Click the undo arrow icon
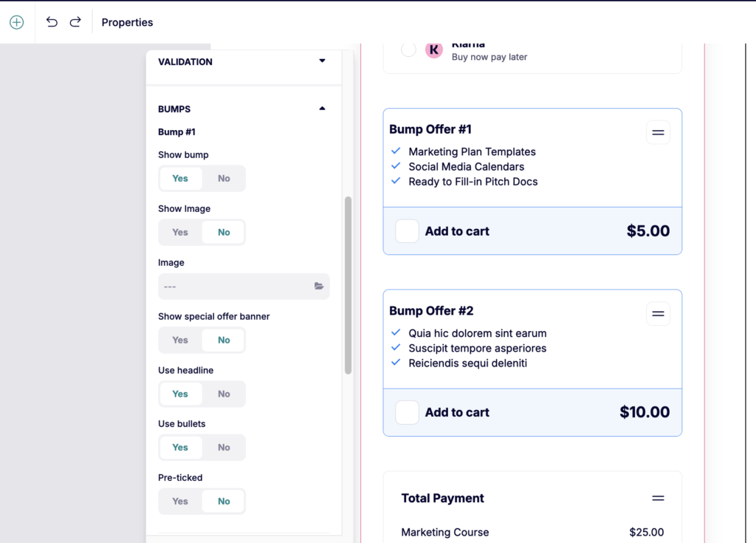Image resolution: width=756 pixels, height=543 pixels. point(52,22)
